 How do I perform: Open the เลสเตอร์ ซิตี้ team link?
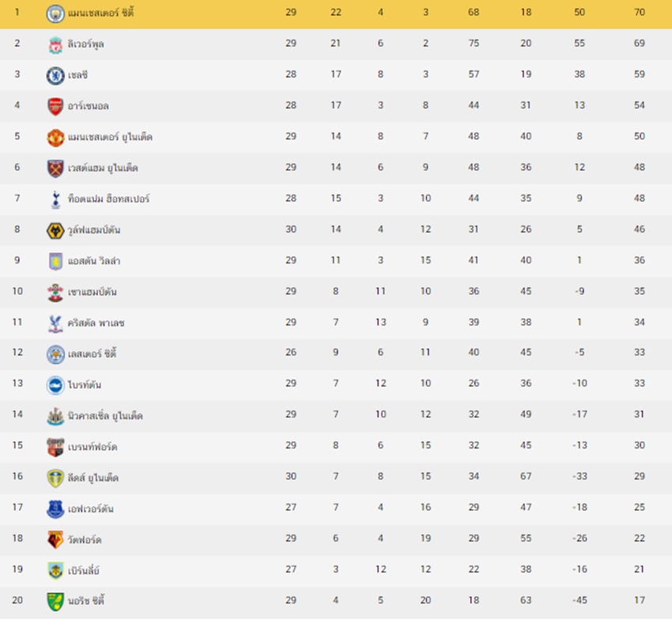click(x=92, y=353)
